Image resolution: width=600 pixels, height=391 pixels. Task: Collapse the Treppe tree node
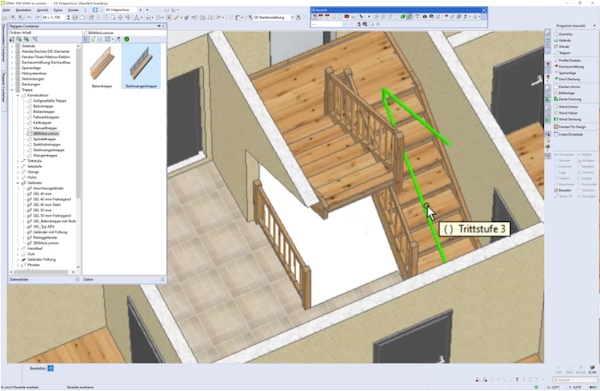12,90
